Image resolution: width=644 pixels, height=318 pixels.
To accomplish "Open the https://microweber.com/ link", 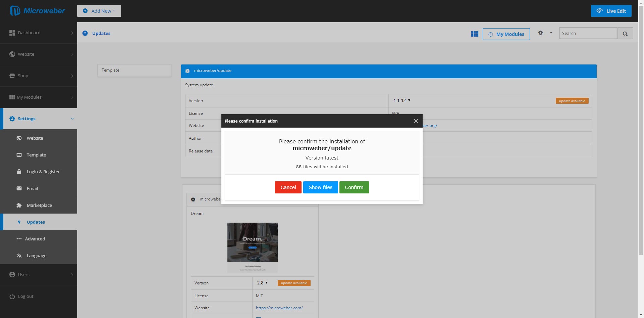I will tap(279, 308).
